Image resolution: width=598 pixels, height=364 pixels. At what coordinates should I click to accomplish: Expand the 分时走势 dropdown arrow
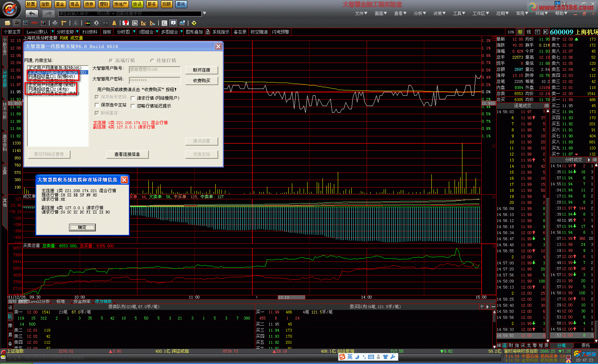coord(77,32)
